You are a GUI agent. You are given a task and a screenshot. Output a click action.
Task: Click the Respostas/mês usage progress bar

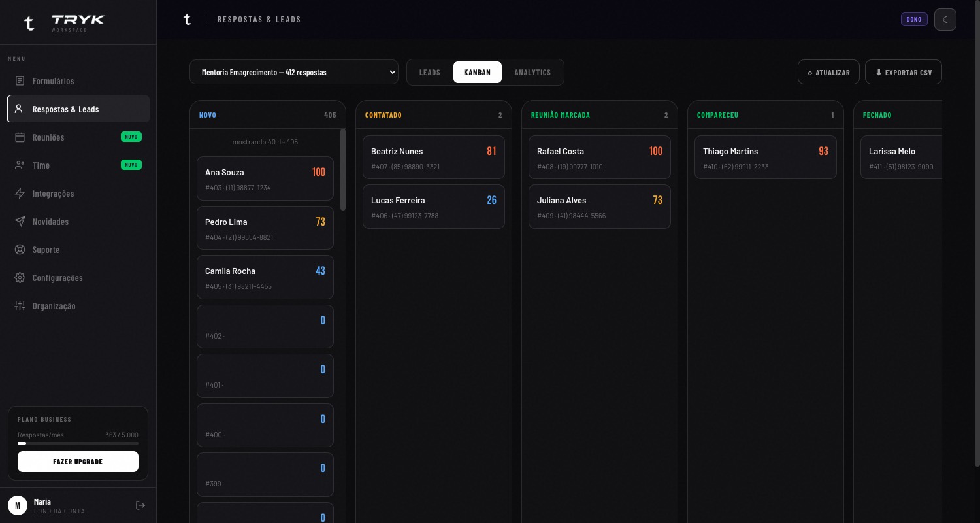78,443
